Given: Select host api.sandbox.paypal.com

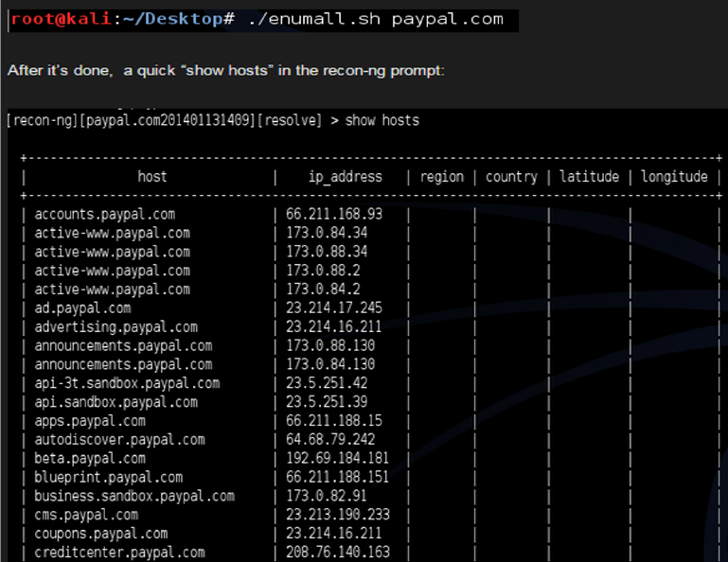Looking at the screenshot, I should pos(116,402).
